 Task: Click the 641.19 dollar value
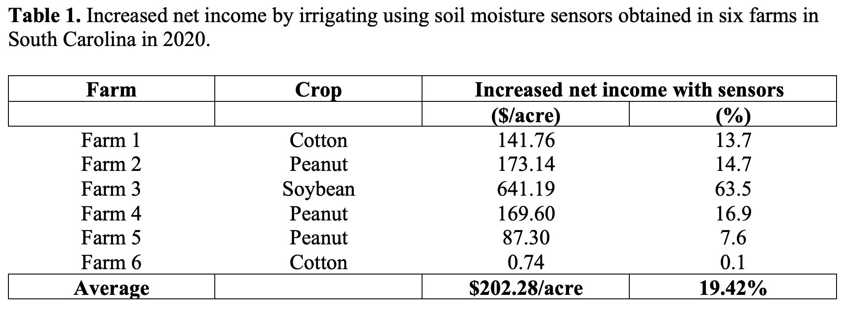526,189
